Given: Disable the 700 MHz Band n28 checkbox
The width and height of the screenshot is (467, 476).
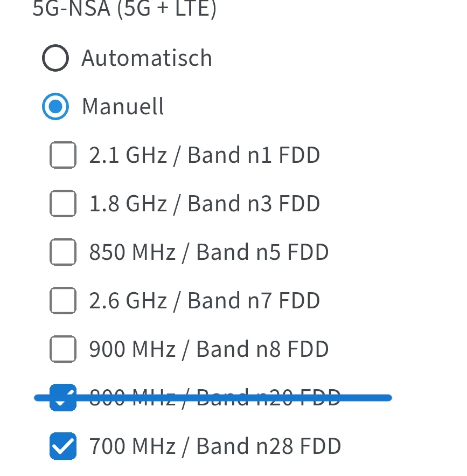Looking at the screenshot, I should point(63,446).
